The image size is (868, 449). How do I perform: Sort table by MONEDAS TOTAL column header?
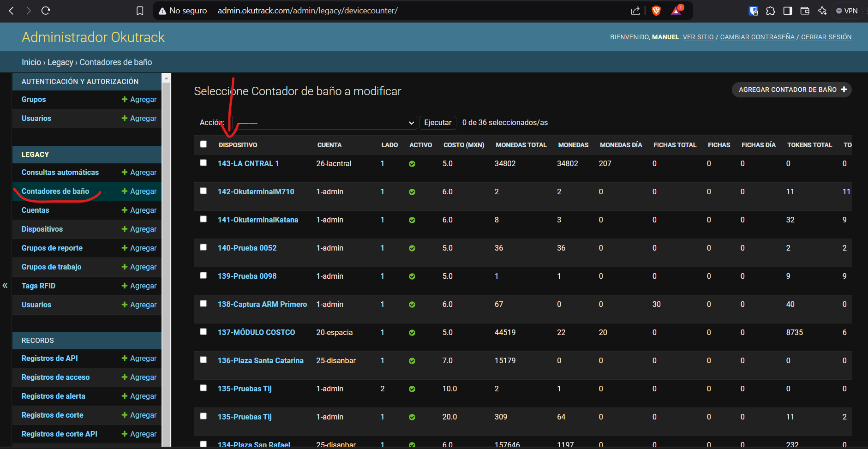(521, 145)
